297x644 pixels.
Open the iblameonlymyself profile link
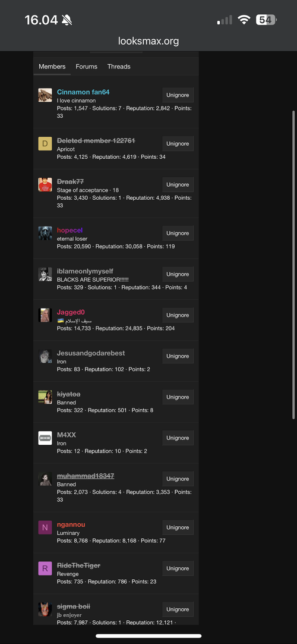(85, 271)
